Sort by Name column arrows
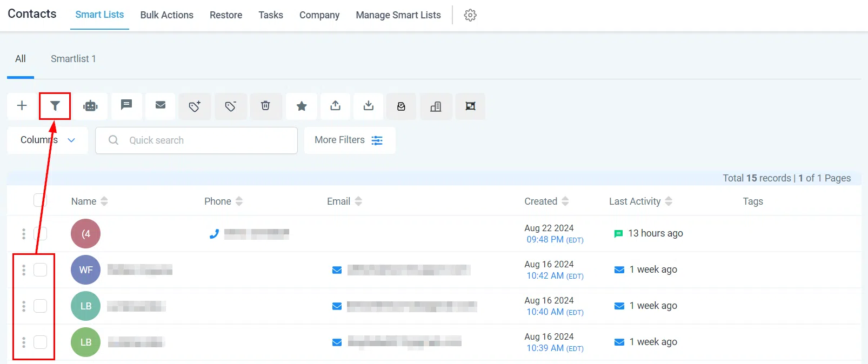The height and width of the screenshot is (364, 868). 104,201
